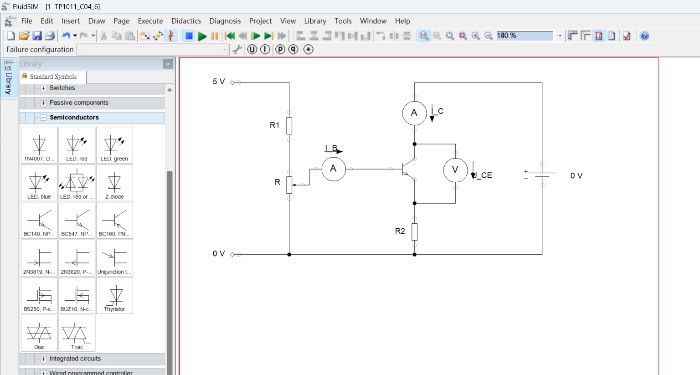Reset simulation with the rewind-to-start icon
The width and height of the screenshot is (700, 375).
[230, 36]
